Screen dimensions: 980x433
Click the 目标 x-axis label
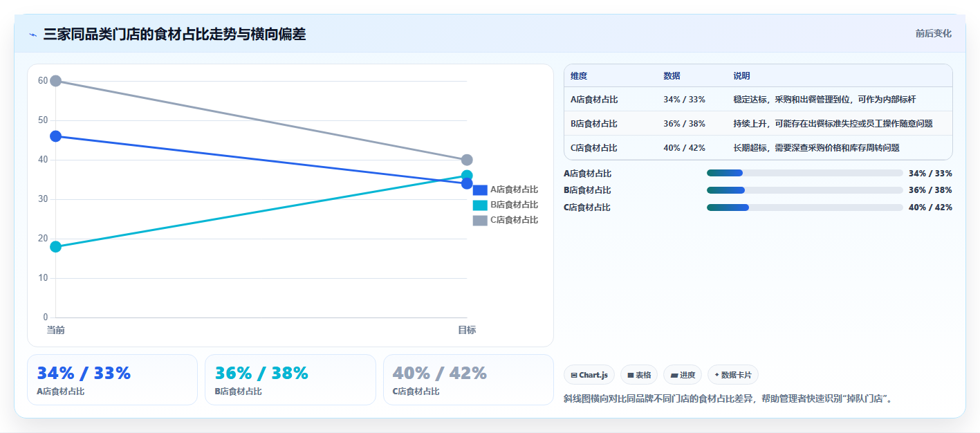tap(467, 331)
